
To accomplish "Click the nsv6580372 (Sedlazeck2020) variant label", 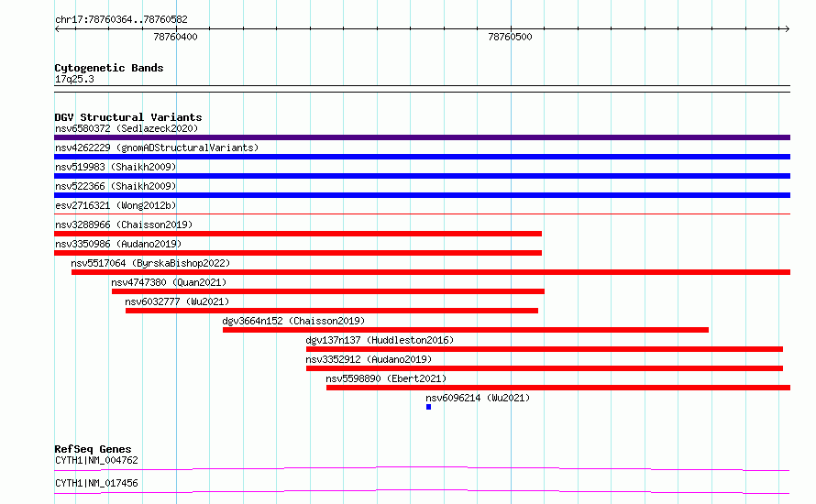I will click(x=127, y=128).
